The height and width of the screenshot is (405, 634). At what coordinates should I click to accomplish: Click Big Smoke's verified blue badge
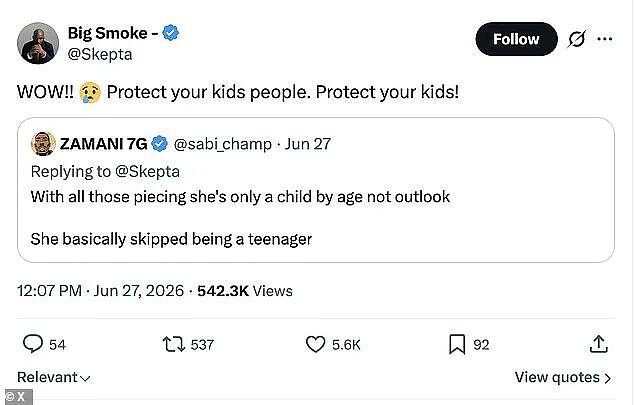tap(171, 33)
